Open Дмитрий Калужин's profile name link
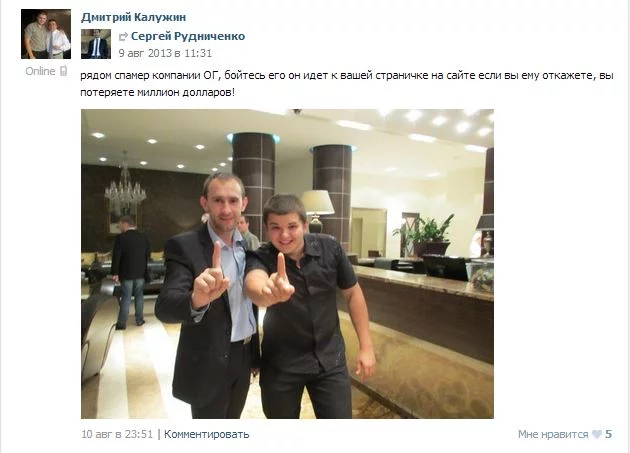This screenshot has width=630, height=453. 133,17
